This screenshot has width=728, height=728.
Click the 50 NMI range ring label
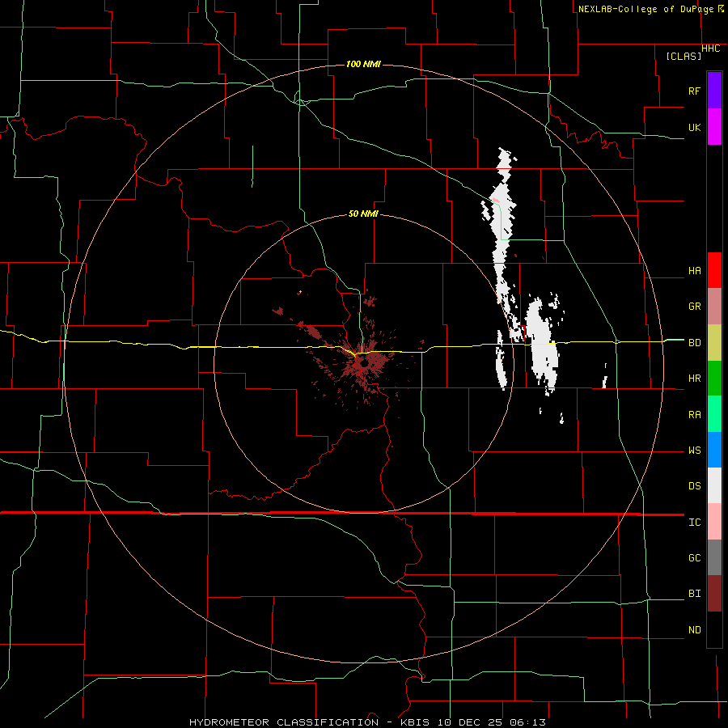tap(363, 214)
